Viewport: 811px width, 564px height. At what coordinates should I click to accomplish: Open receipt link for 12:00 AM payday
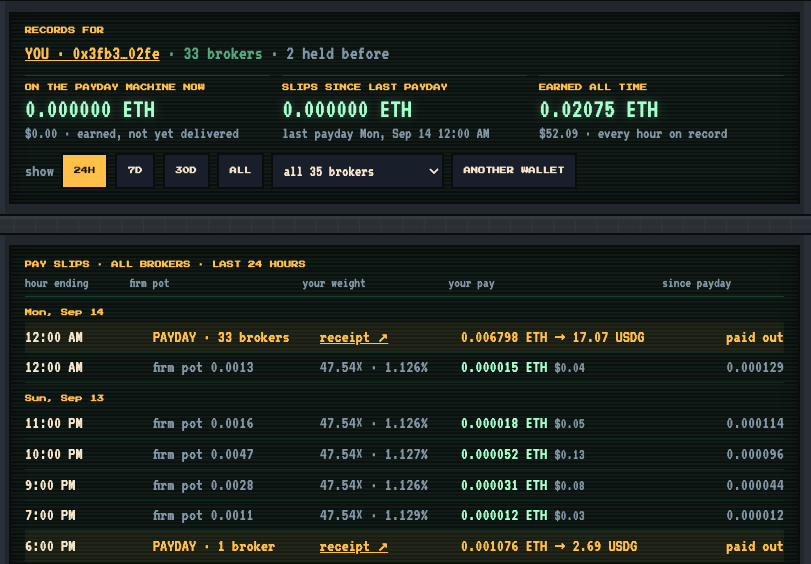[x=354, y=338]
